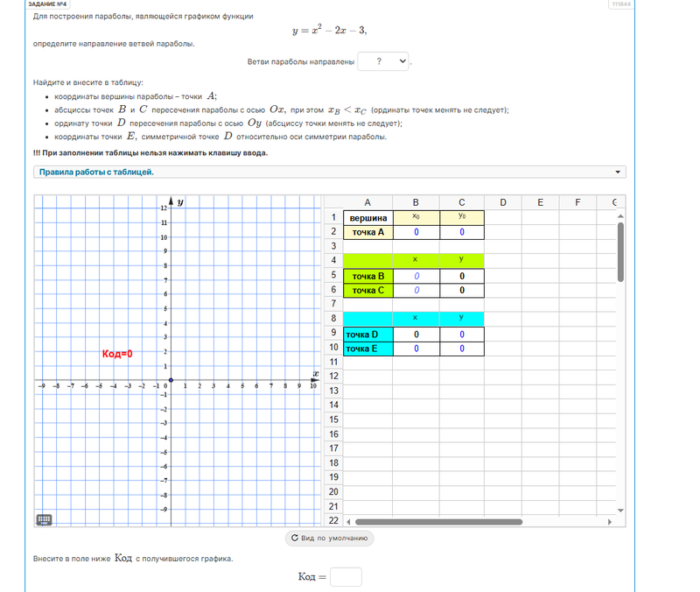
Task: Open the virtual keyboard icon below graph
Action: click(44, 519)
